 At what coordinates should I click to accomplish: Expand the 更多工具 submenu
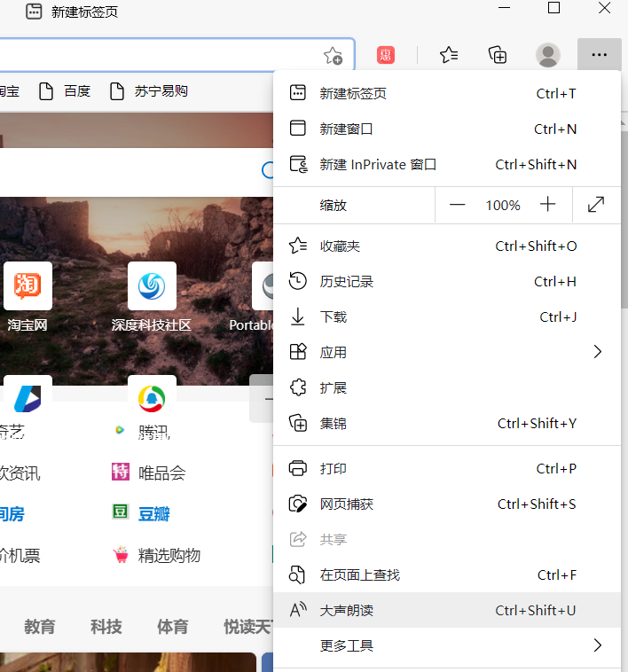(x=447, y=645)
